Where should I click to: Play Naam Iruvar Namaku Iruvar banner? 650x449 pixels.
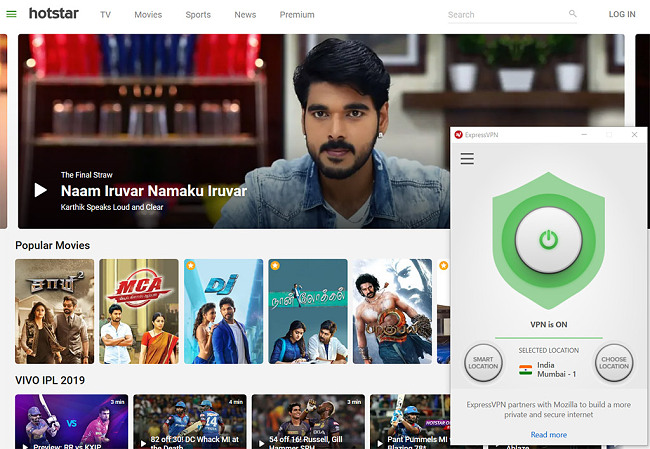(40, 190)
